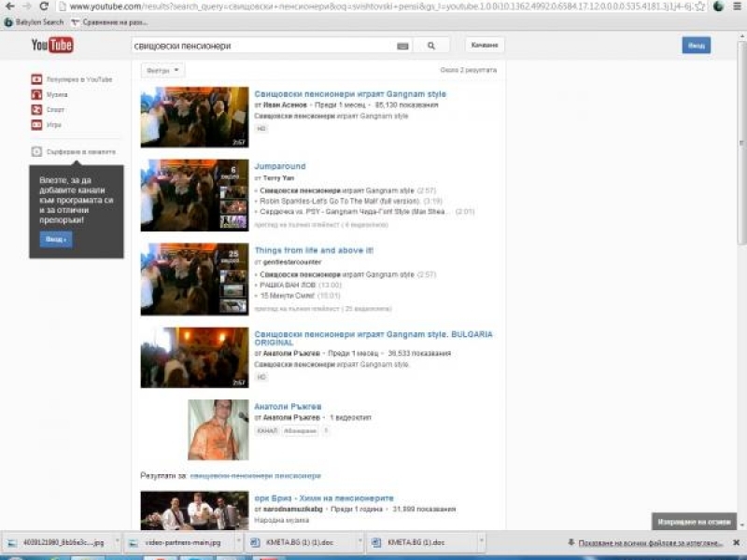
Task: Expand options arrow for video-partners-main.jpg download
Action: 238,542
